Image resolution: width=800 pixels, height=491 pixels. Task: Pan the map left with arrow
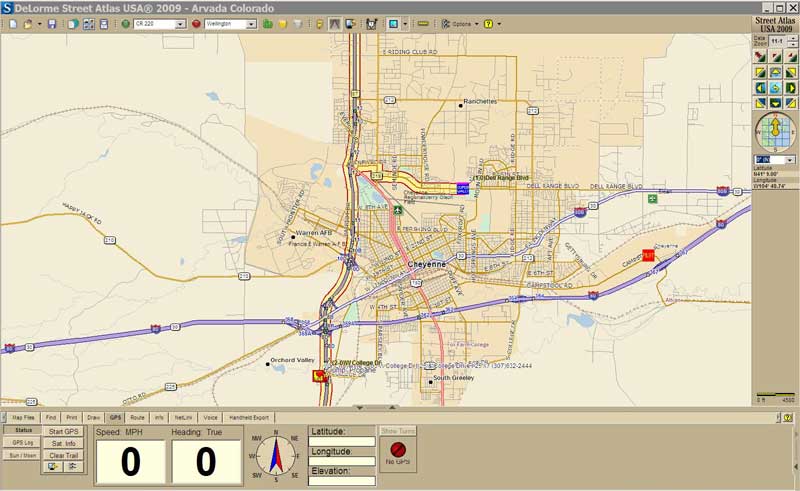[x=761, y=87]
